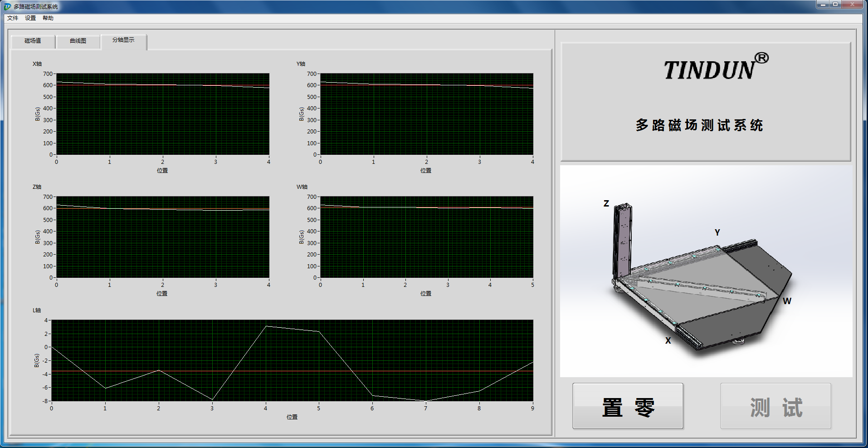Open the 帮助 menu
The image size is (868, 448).
click(x=48, y=18)
